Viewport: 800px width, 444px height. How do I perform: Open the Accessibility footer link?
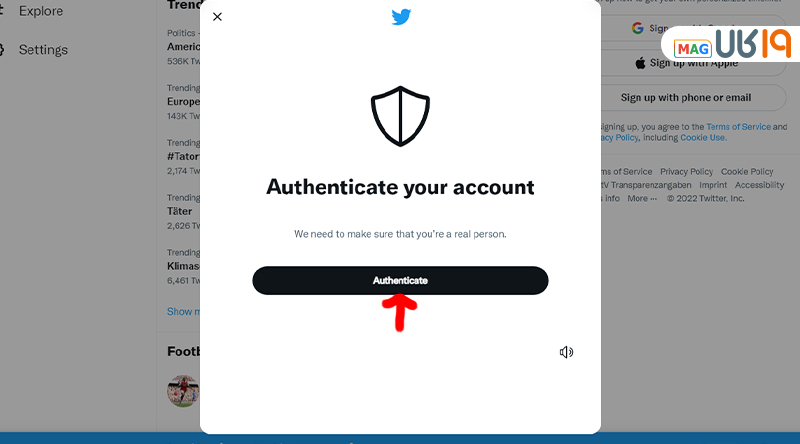tap(759, 185)
